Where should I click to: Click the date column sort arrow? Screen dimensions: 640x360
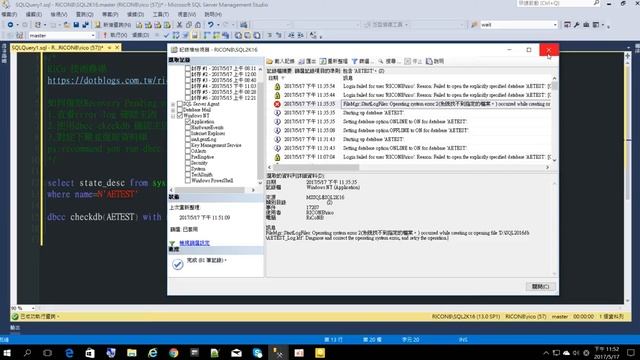(283, 78)
